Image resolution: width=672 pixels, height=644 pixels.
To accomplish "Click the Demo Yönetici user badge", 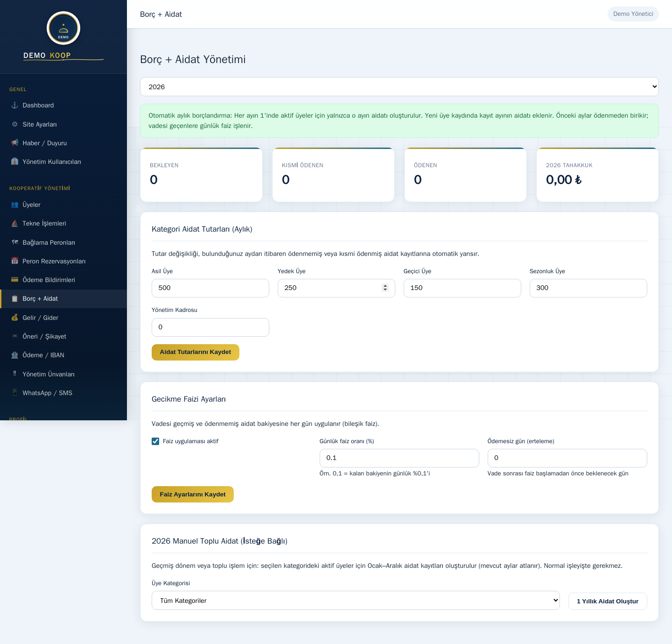I will (633, 14).
